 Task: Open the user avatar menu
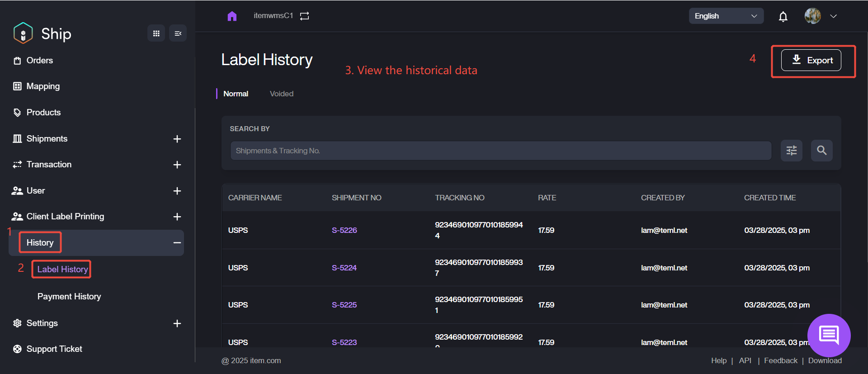820,16
